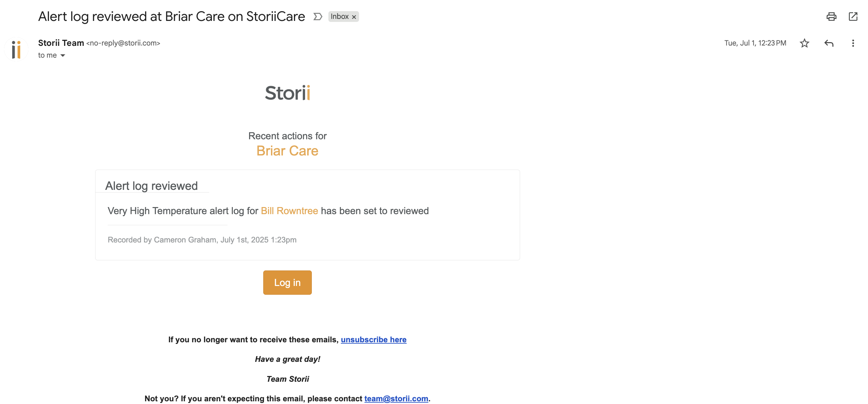Click the Inbox label chip
This screenshot has width=868, height=404.
click(x=339, y=17)
